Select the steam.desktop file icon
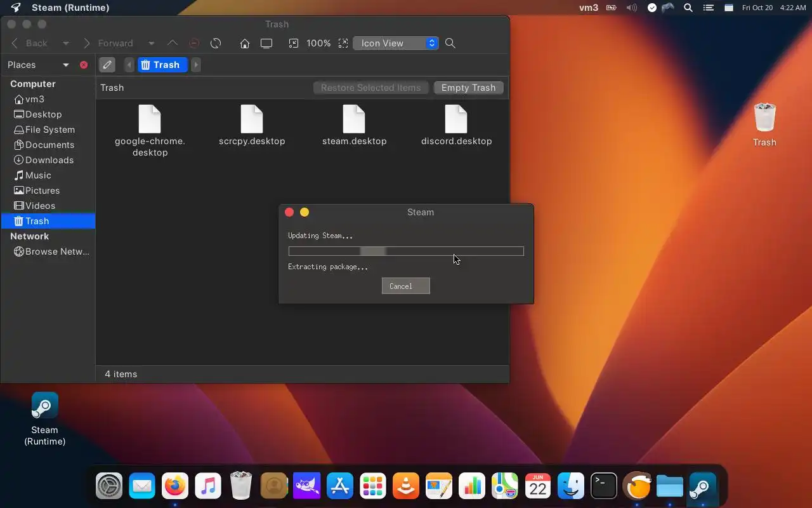812x508 pixels. tap(354, 119)
